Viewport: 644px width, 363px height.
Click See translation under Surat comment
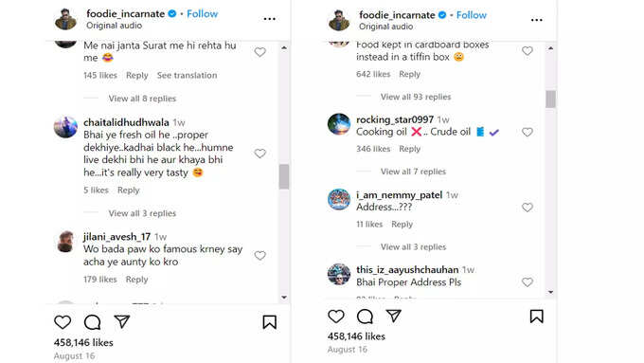[x=187, y=75]
